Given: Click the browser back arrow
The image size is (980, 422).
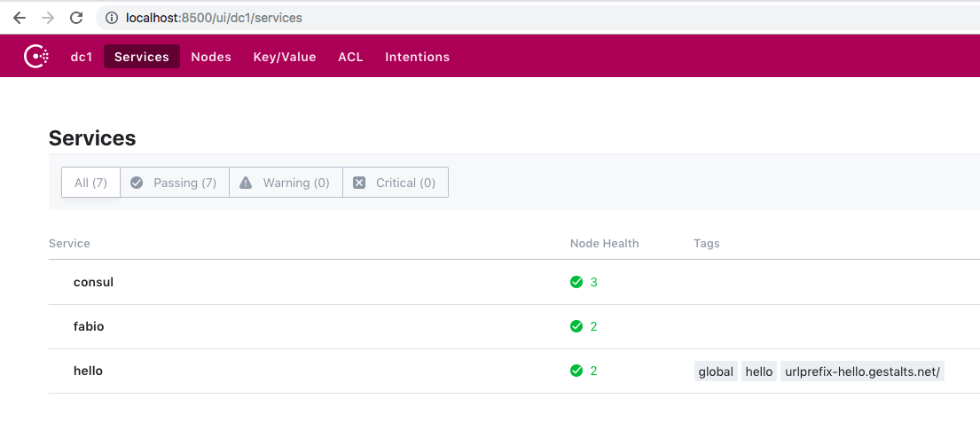Looking at the screenshot, I should click(20, 18).
